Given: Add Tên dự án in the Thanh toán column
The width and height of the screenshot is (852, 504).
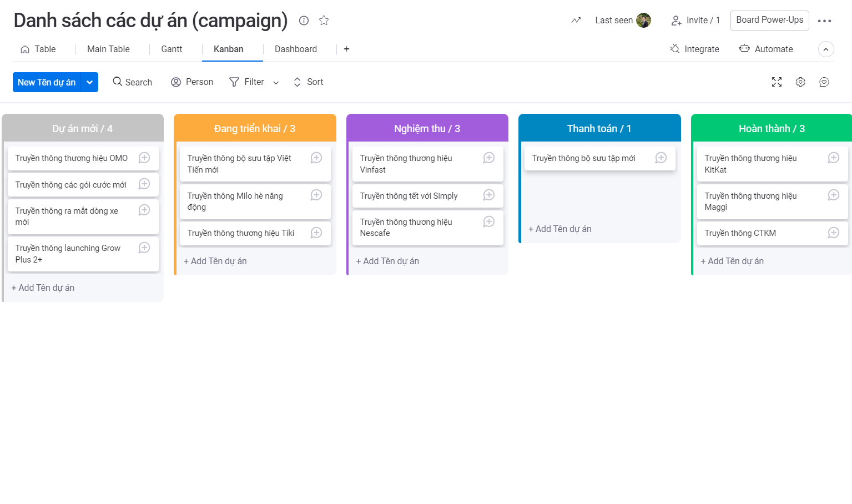Looking at the screenshot, I should point(559,228).
